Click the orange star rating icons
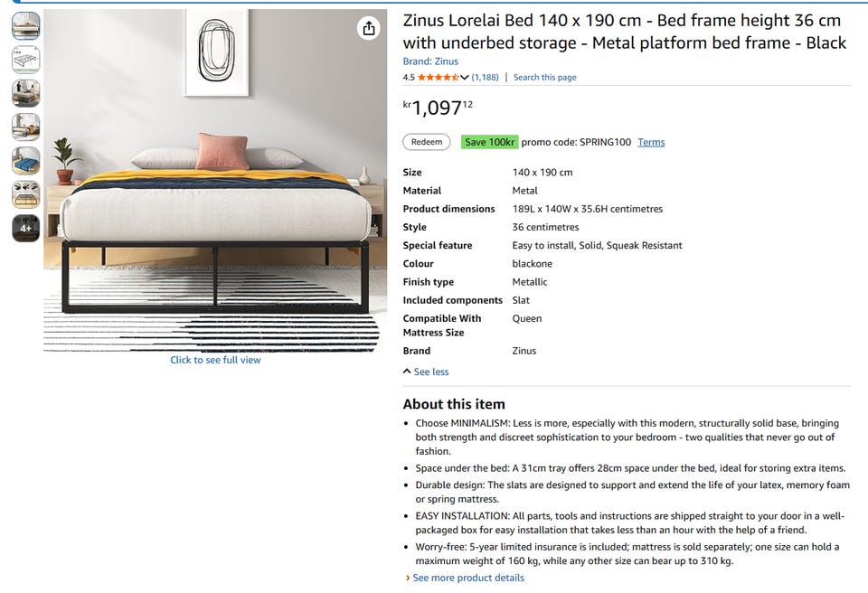 438,78
